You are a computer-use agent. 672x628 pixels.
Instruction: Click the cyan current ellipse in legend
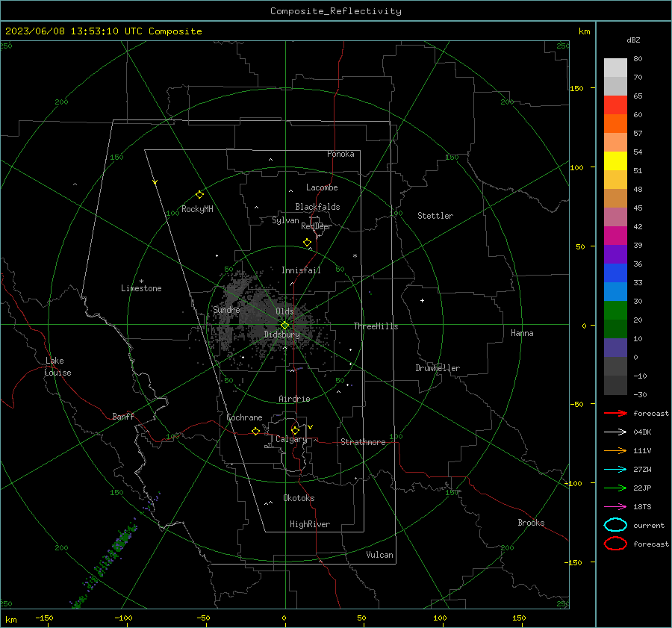[x=615, y=525]
